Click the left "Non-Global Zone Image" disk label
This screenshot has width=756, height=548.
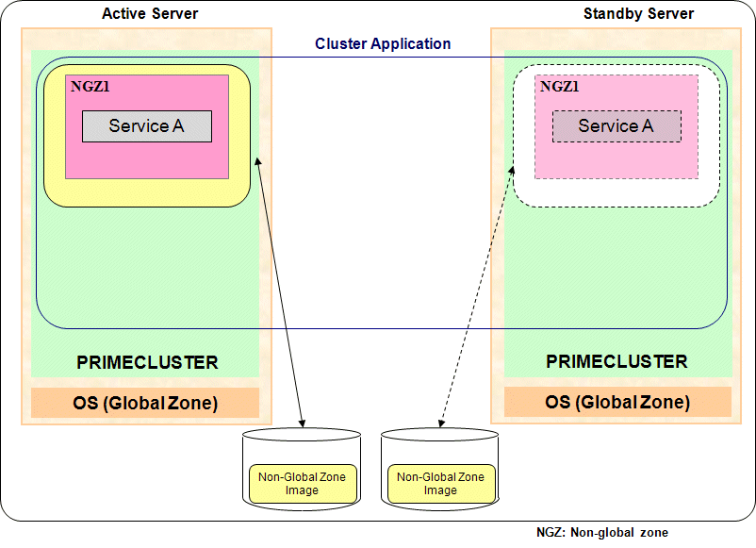tap(303, 483)
